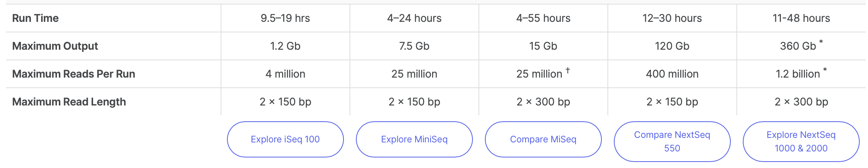Select the 1.2 Gb maximum output value
868x168 pixels.
click(x=285, y=46)
